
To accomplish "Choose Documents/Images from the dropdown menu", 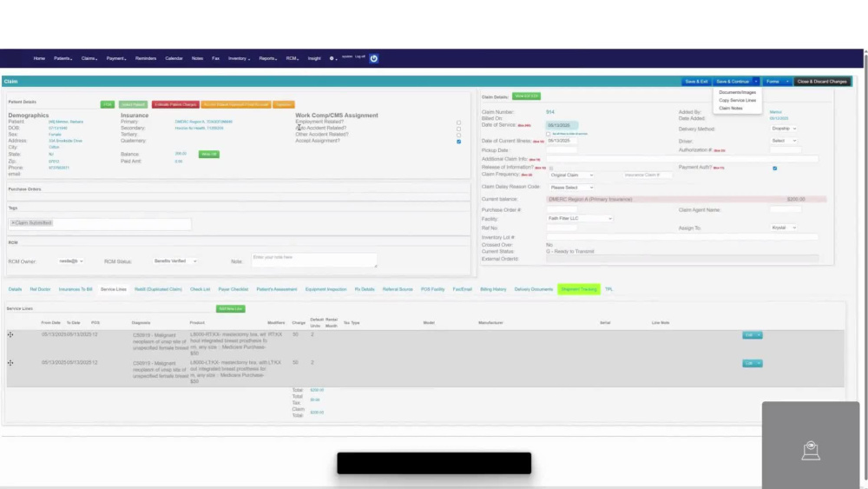I will pos(737,92).
